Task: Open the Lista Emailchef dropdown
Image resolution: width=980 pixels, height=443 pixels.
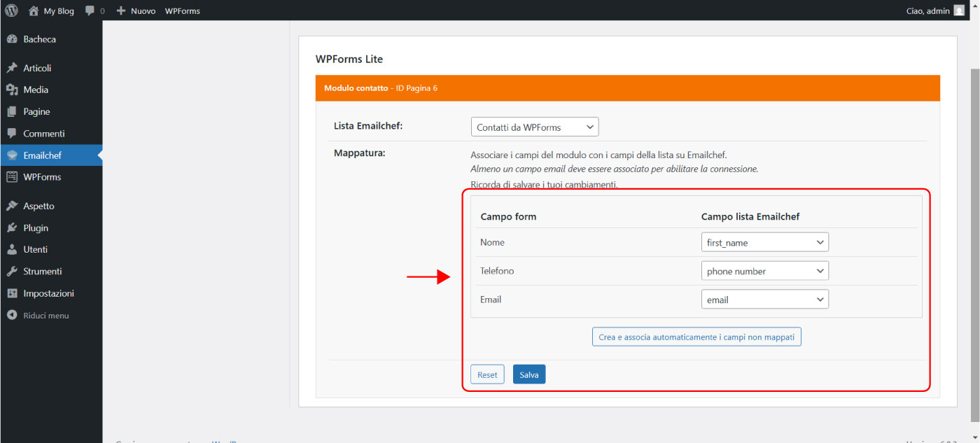Action: pos(535,127)
